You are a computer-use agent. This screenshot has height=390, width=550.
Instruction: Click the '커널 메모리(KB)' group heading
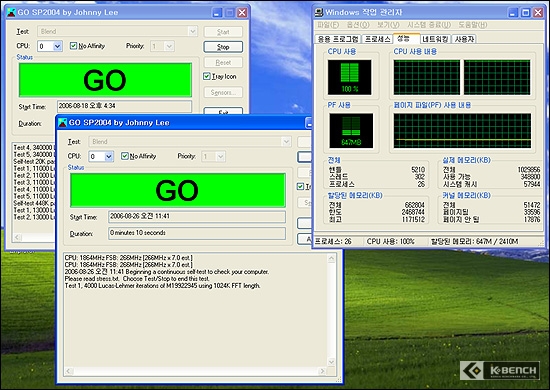point(466,195)
